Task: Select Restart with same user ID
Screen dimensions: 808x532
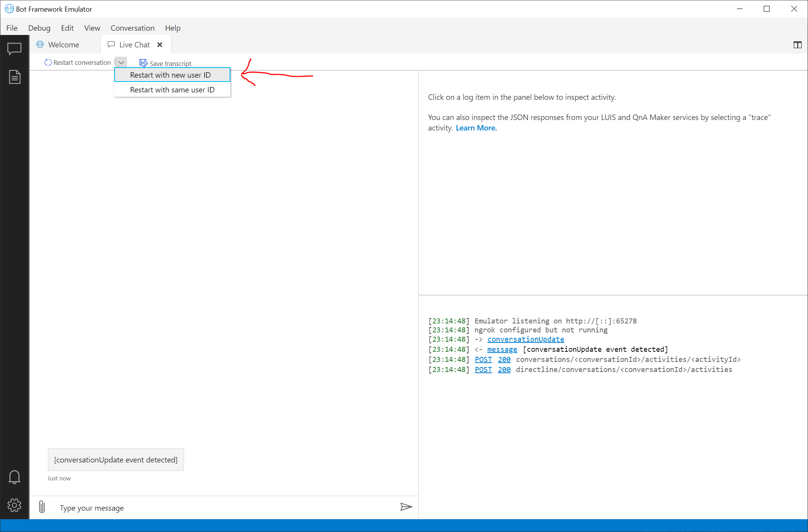Action: click(x=172, y=90)
